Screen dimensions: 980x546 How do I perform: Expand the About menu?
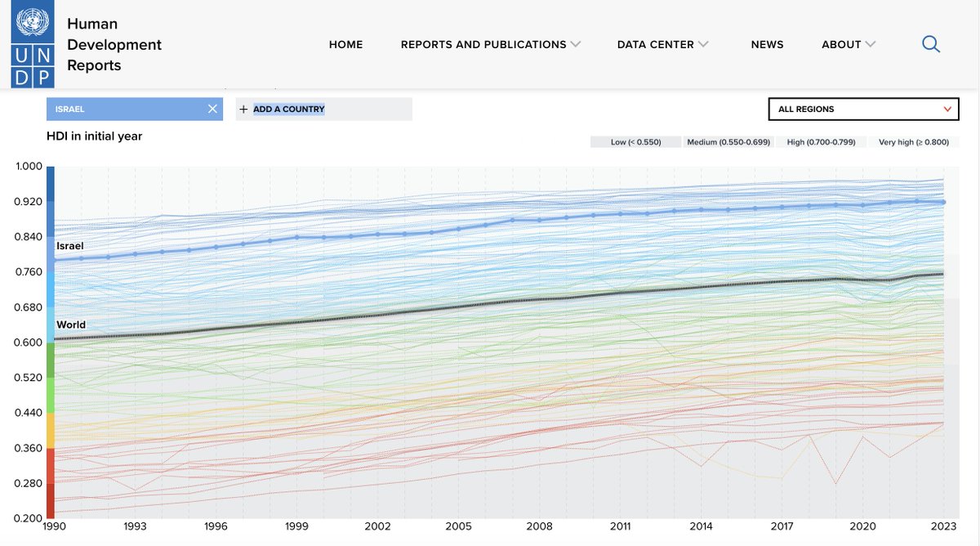coord(849,44)
